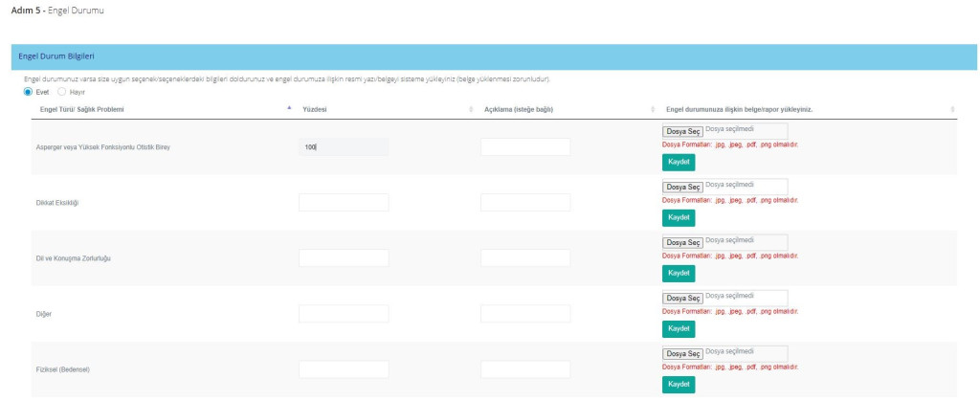Screen dimensions: 980x401
Task: Click Fiziksel (Bedensel) percentage input
Action: coord(344,369)
